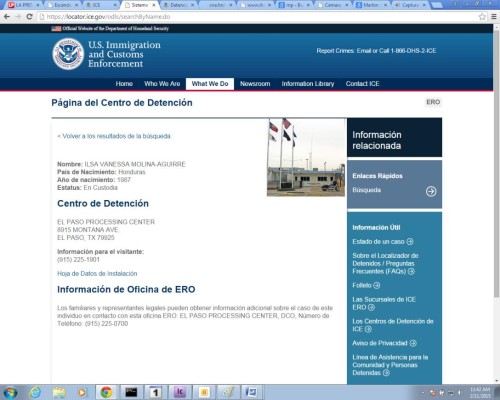500x400 pixels.
Task: Launch Internet Explorer from taskbar
Action: (35, 392)
